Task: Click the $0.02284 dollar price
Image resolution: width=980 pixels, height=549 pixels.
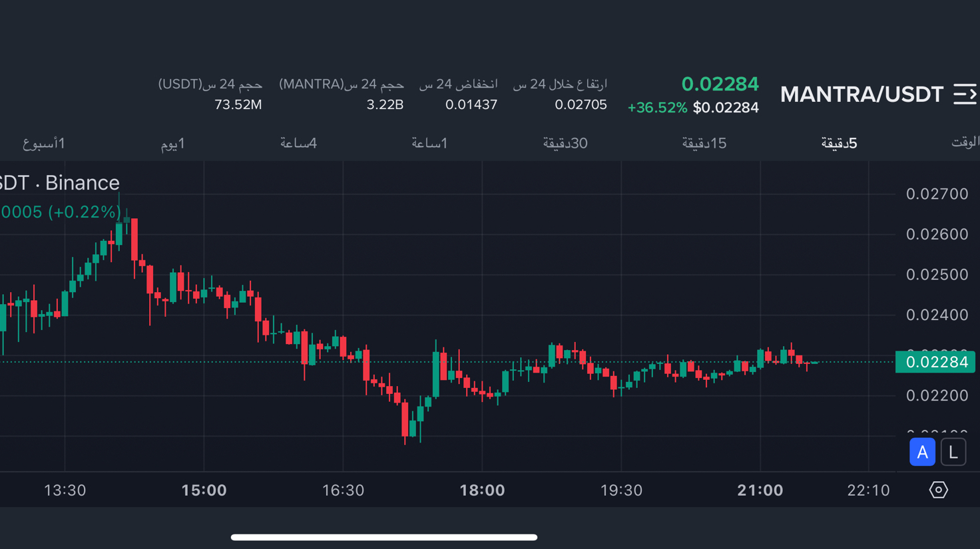Action: tap(726, 108)
